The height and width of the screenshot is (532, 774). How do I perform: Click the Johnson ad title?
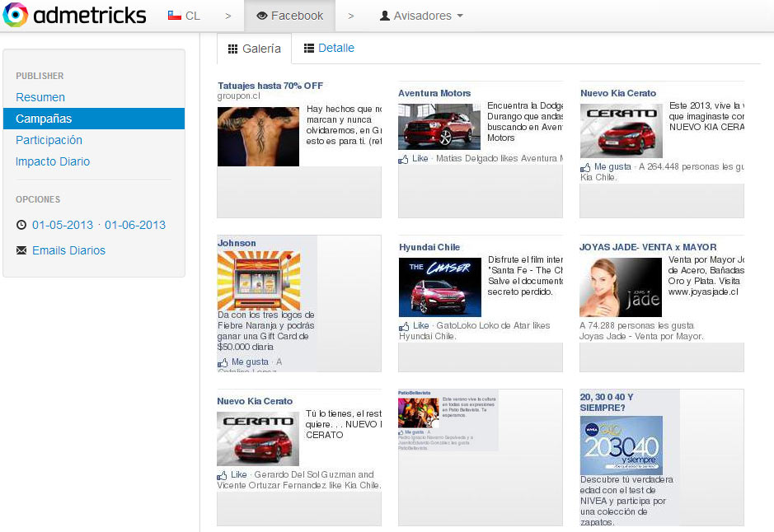click(237, 243)
